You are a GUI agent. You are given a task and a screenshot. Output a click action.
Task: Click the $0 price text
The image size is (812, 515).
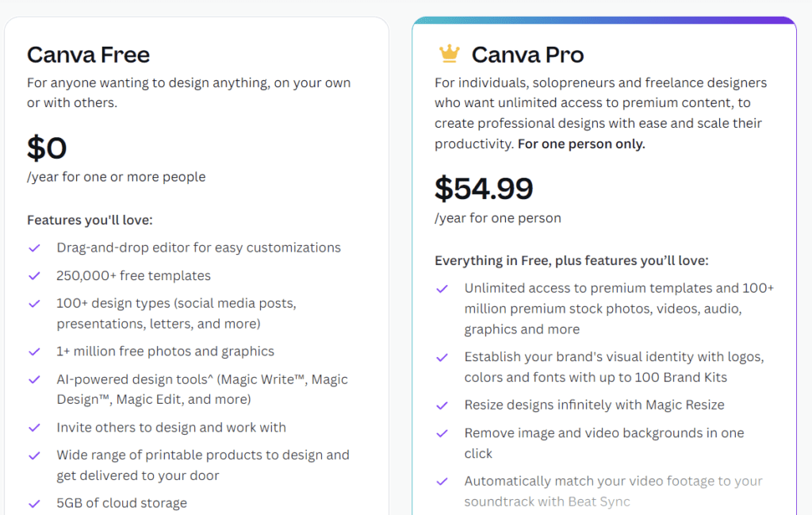(x=47, y=148)
